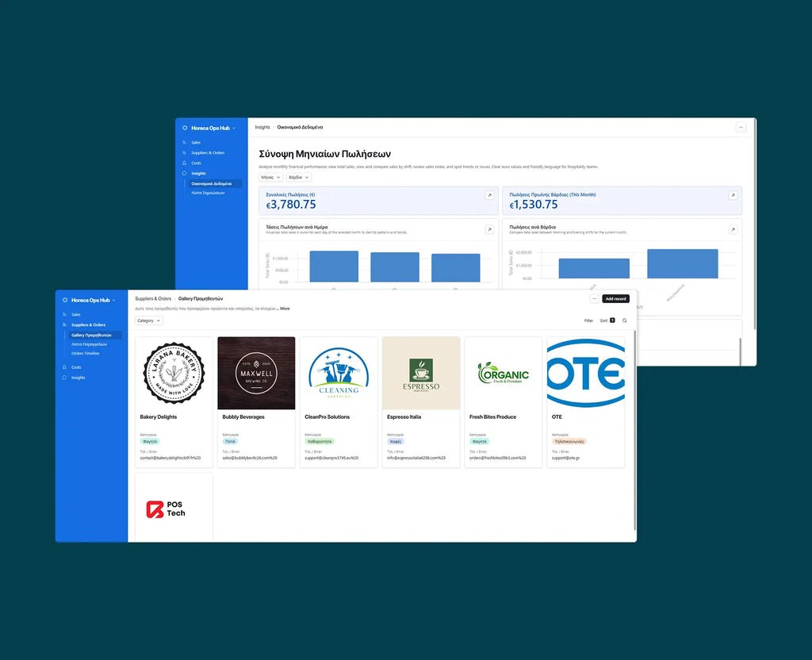Open the Πωλήσεις Πρωινής Βάρδιας card expand arrow
Screen dimensions: 812x660
point(733,195)
